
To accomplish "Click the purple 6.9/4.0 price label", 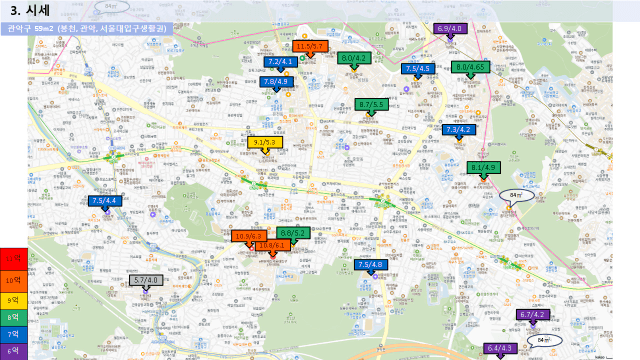I will coord(450,29).
